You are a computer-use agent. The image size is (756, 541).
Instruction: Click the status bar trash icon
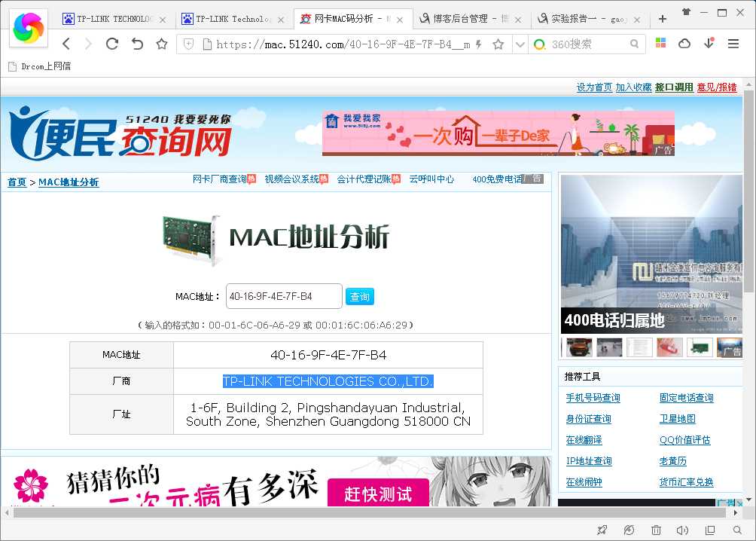(x=656, y=530)
